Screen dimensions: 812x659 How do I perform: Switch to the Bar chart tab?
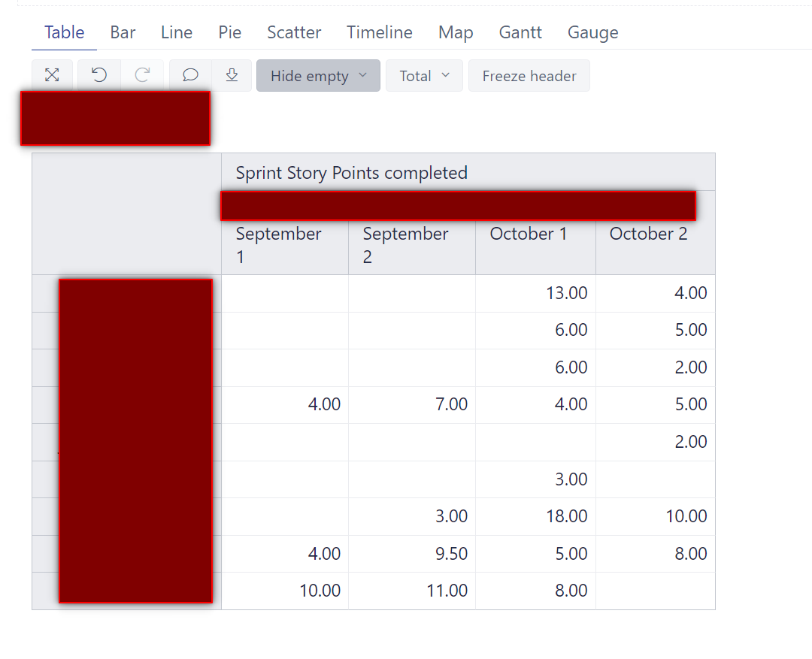pos(123,32)
